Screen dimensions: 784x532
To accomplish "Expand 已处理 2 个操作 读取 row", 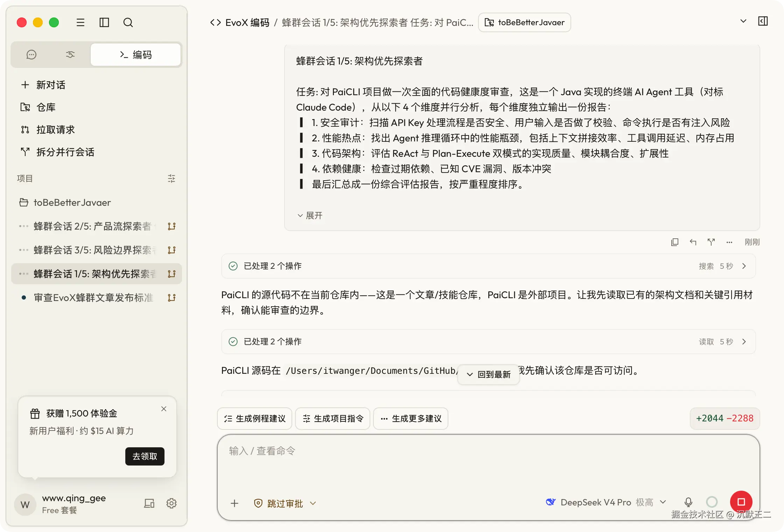I will [489, 342].
